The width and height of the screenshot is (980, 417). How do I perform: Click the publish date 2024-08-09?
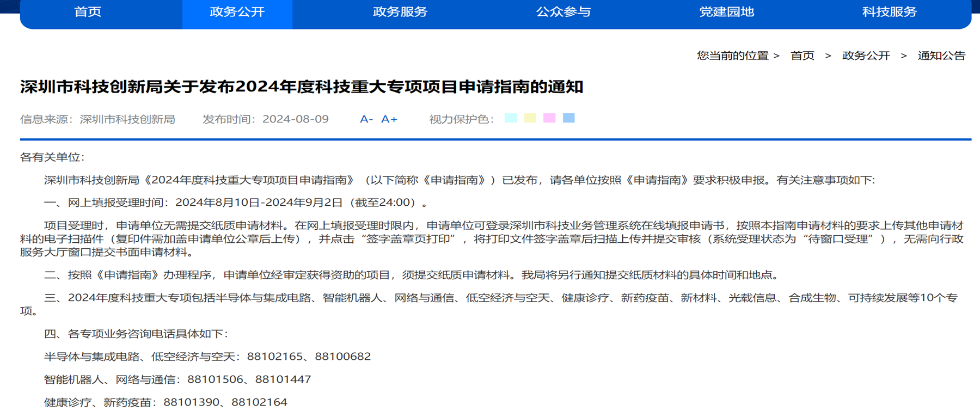295,119
